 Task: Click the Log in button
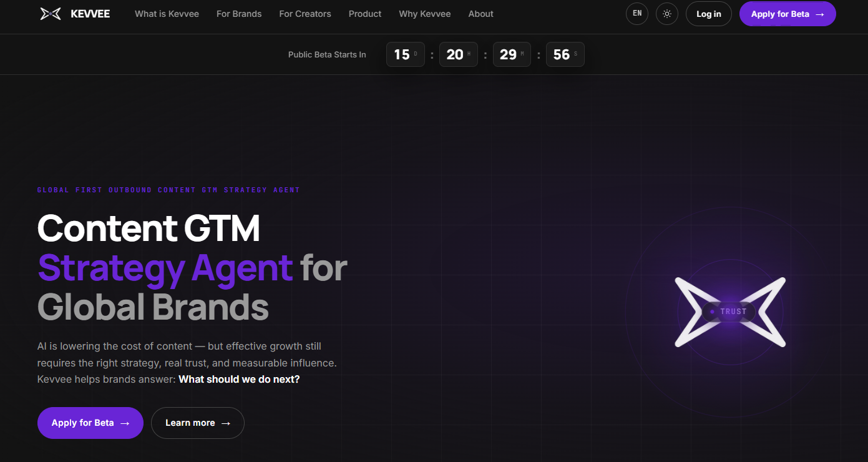(x=709, y=14)
